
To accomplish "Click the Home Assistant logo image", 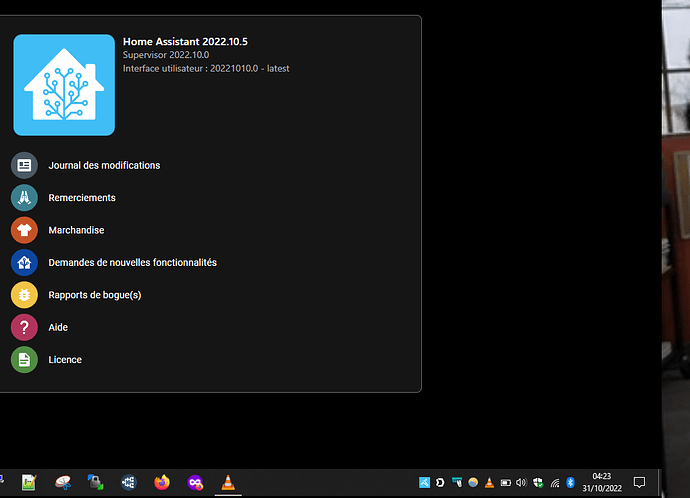I will (x=64, y=85).
